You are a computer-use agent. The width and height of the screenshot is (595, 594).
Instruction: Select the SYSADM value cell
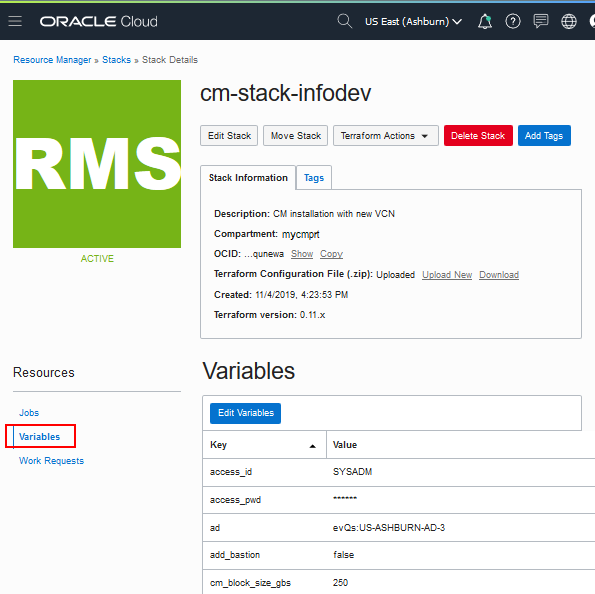point(352,472)
